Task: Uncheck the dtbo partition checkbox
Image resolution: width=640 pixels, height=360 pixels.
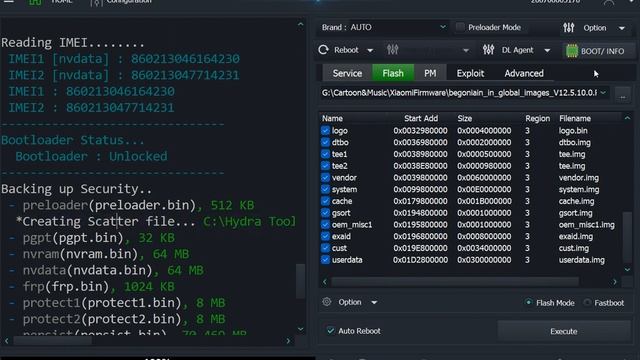Action: pos(325,142)
